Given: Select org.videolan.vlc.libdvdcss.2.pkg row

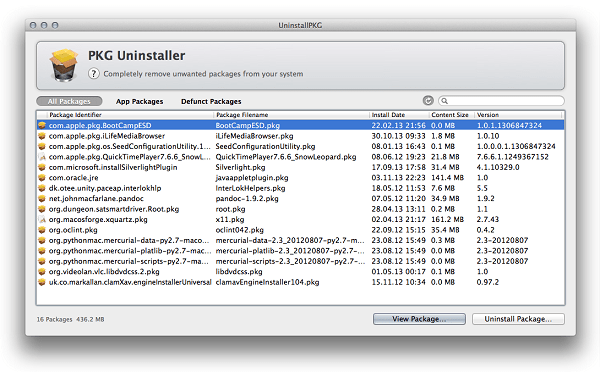Looking at the screenshot, I should [301, 272].
